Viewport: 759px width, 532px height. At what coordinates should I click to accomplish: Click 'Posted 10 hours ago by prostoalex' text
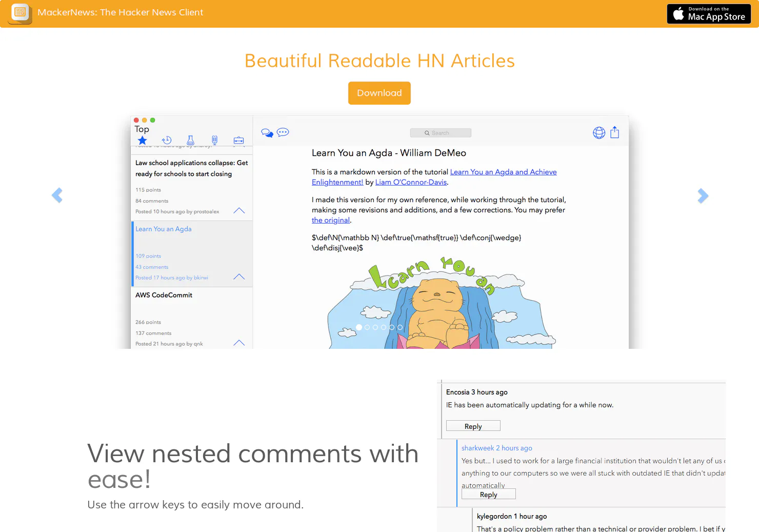pos(177,211)
